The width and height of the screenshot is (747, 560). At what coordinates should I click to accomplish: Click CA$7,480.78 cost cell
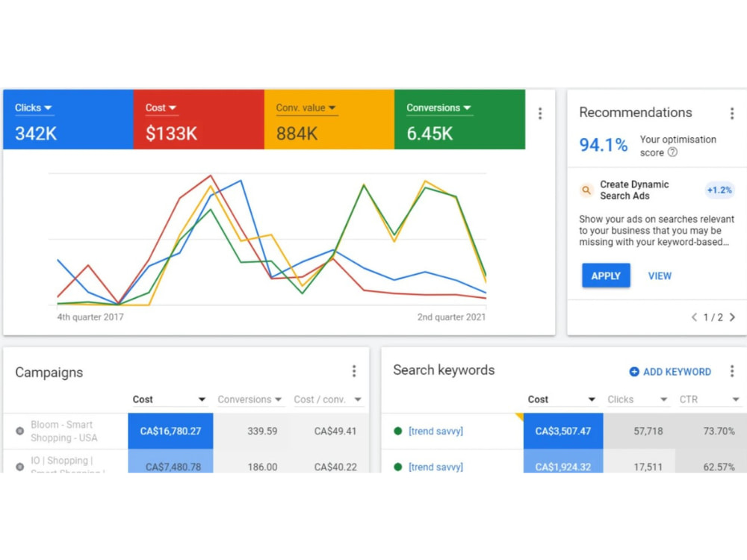pyautogui.click(x=170, y=461)
